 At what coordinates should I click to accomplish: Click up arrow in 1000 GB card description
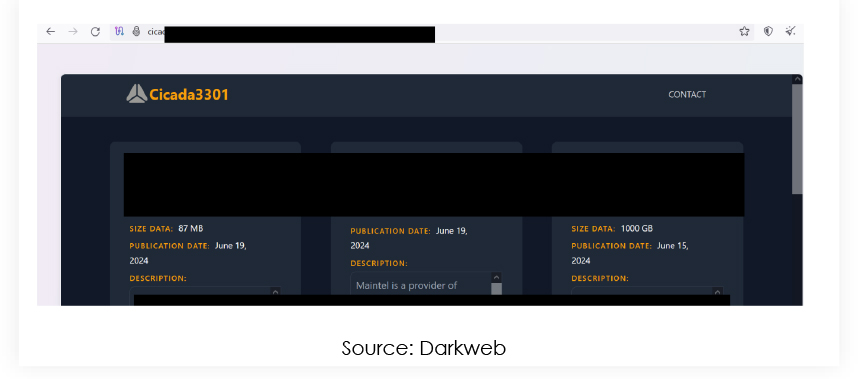pos(718,292)
